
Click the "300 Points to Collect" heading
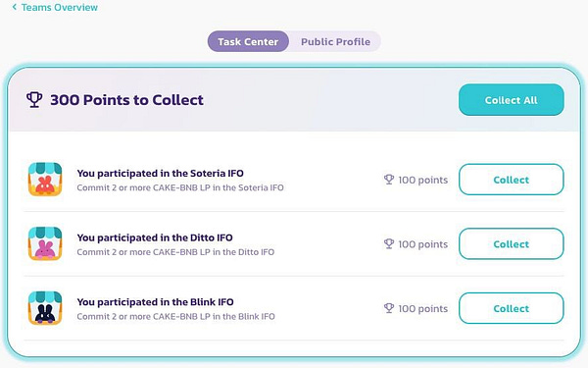pyautogui.click(x=126, y=100)
